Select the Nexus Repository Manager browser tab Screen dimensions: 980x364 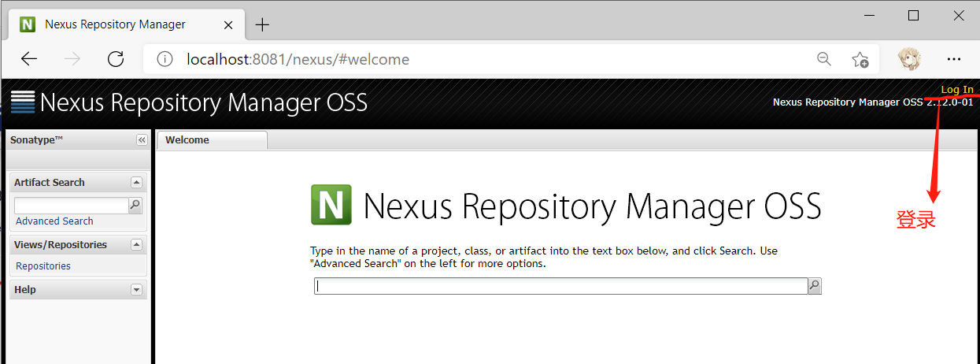pos(126,24)
